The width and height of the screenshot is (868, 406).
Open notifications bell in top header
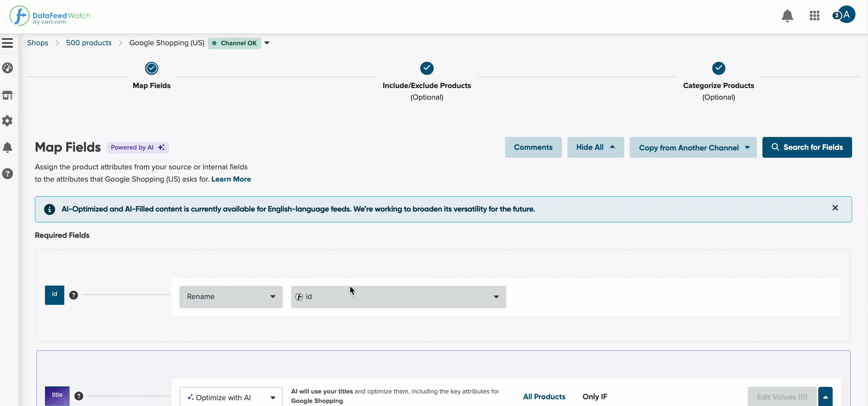coord(787,16)
